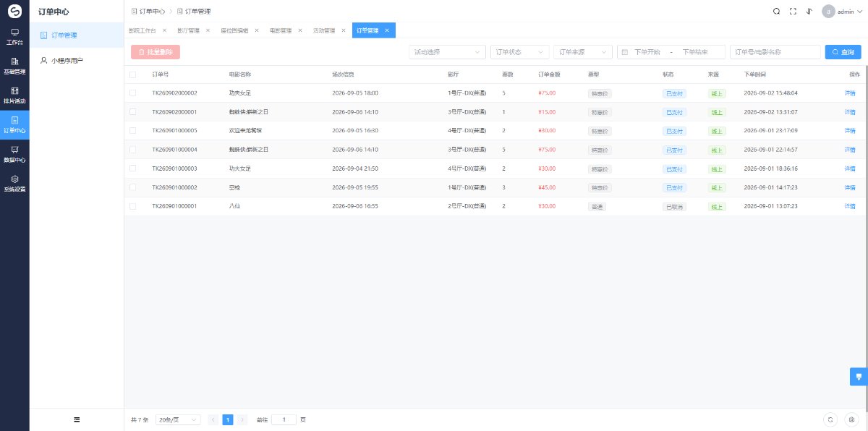
Task: Click the 下单时间 column header
Action: tap(754, 74)
